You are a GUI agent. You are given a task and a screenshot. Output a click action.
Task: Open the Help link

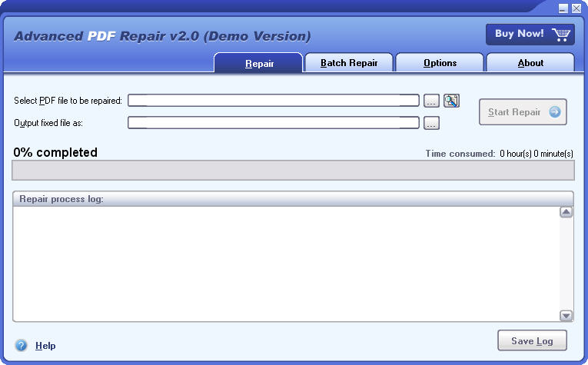pyautogui.click(x=45, y=346)
